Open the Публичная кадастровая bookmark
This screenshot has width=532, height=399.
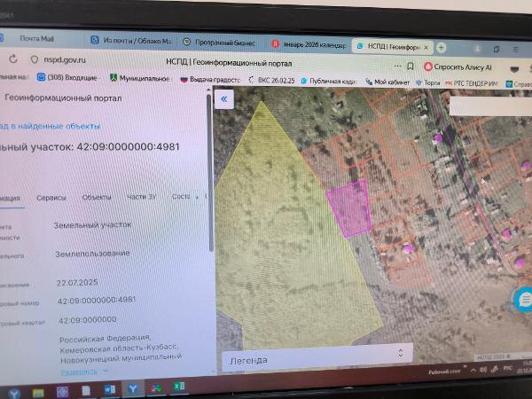tap(328, 82)
